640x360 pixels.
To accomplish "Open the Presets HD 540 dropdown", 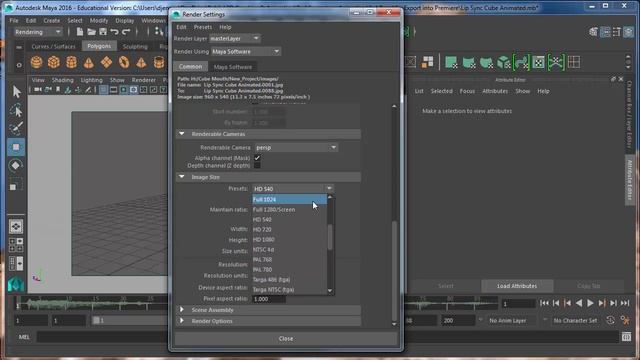I will coord(293,189).
